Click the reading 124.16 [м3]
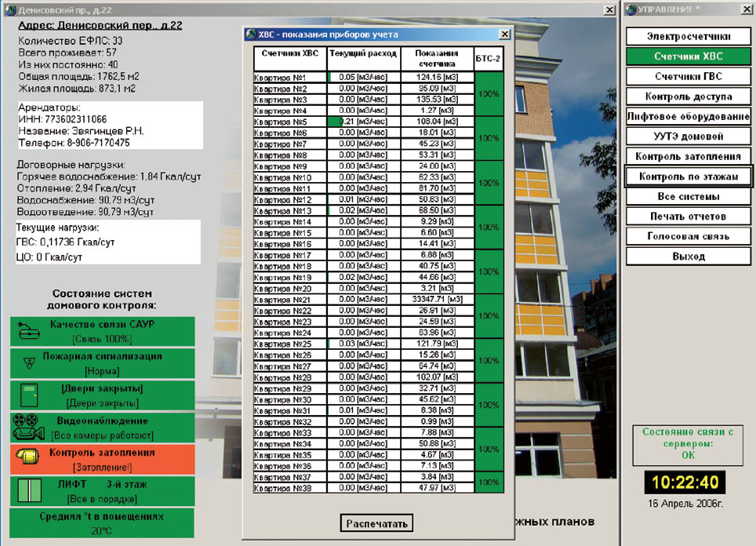The height and width of the screenshot is (546, 756). [438, 77]
